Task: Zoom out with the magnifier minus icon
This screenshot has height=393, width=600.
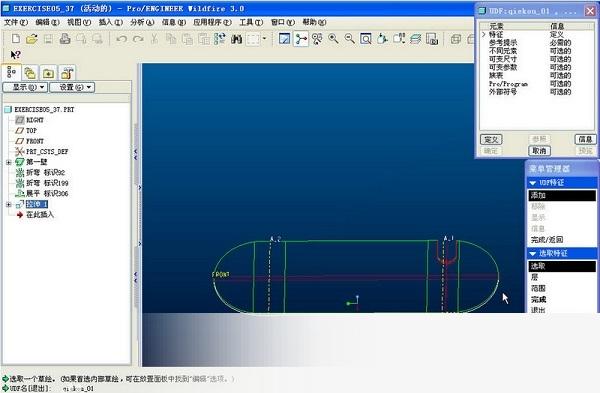Action: pyautogui.click(x=349, y=39)
